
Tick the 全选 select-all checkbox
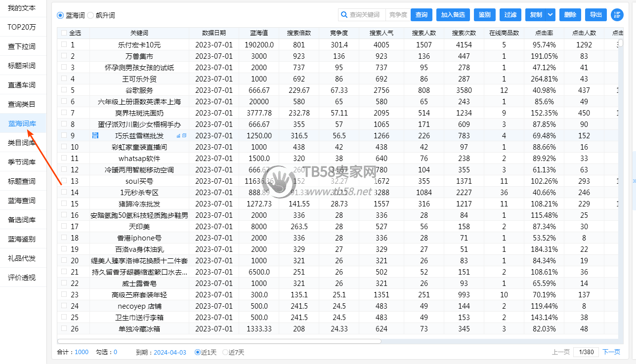[64, 33]
